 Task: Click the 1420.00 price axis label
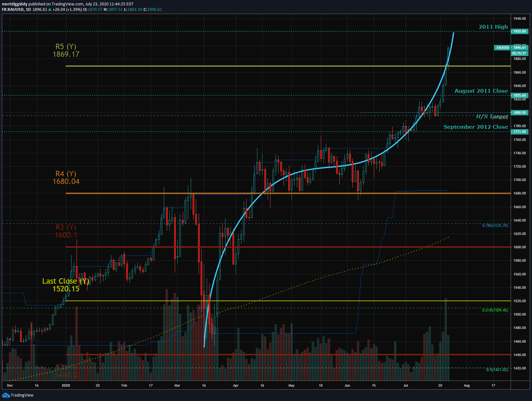[x=520, y=368]
